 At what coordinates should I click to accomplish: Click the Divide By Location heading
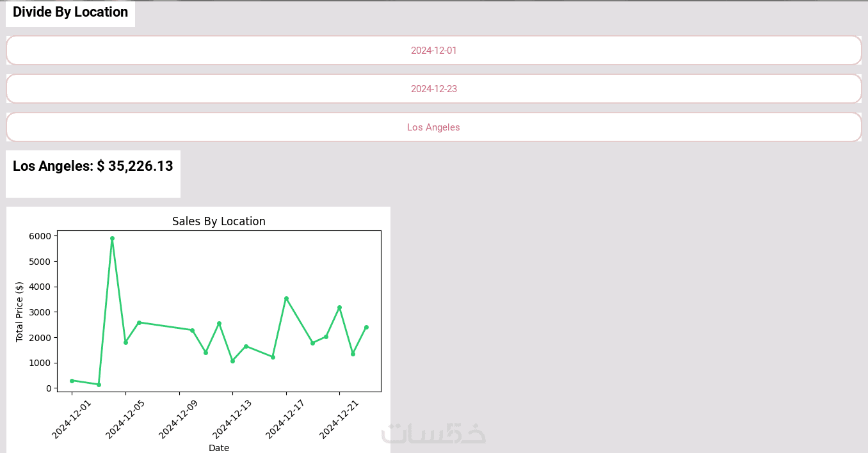[x=70, y=12]
